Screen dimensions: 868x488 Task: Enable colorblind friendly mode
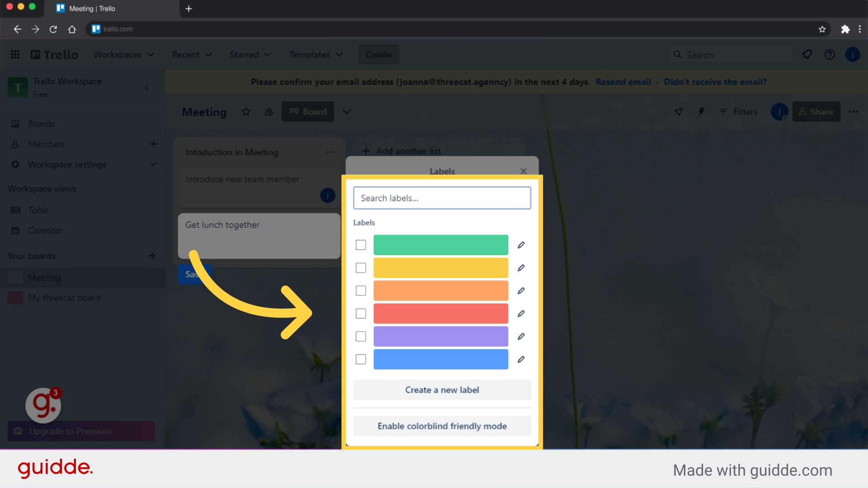tap(442, 426)
